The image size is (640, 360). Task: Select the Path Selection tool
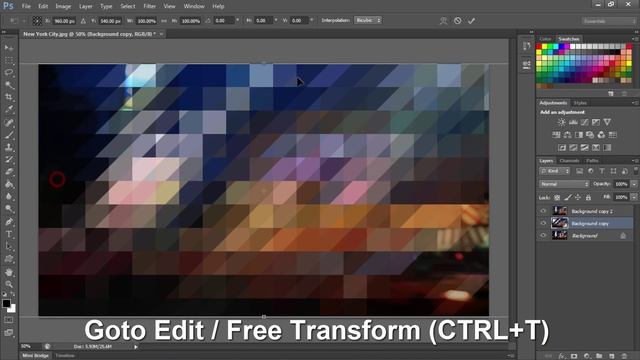[x=9, y=247]
